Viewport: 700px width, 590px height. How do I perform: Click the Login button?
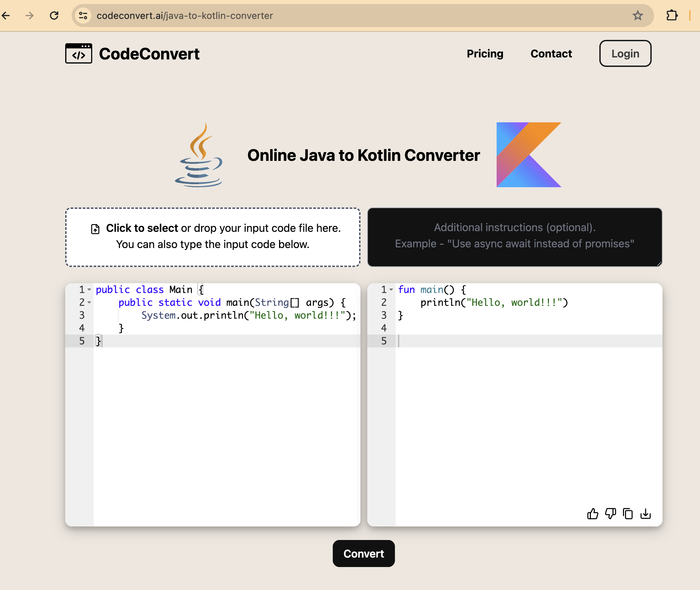(x=625, y=54)
